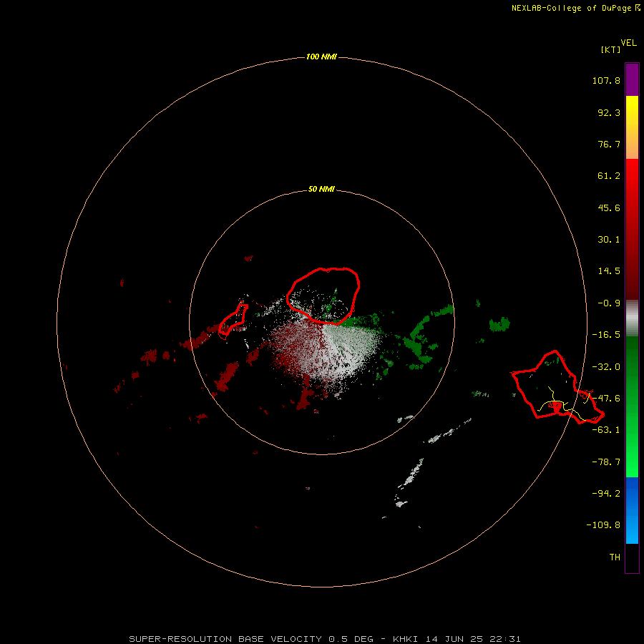Image resolution: width=644 pixels, height=644 pixels.
Task: Click the -78.7 value on the velocity scale
Action: point(606,462)
